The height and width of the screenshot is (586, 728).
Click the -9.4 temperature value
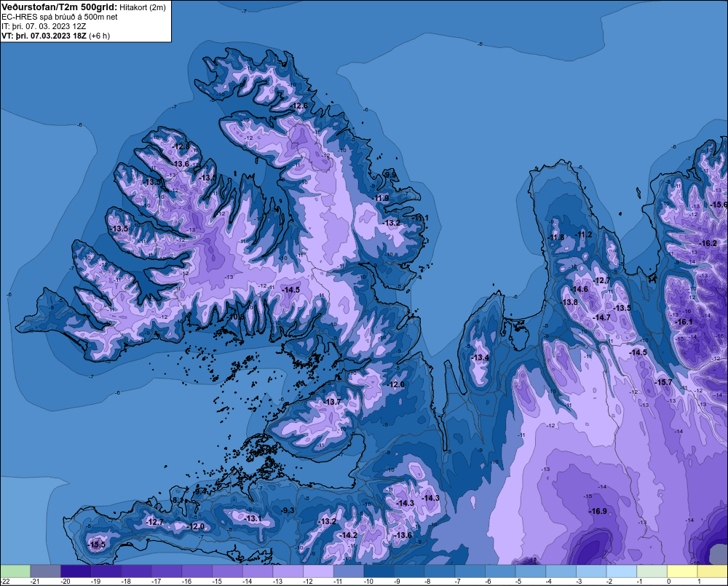point(199,491)
